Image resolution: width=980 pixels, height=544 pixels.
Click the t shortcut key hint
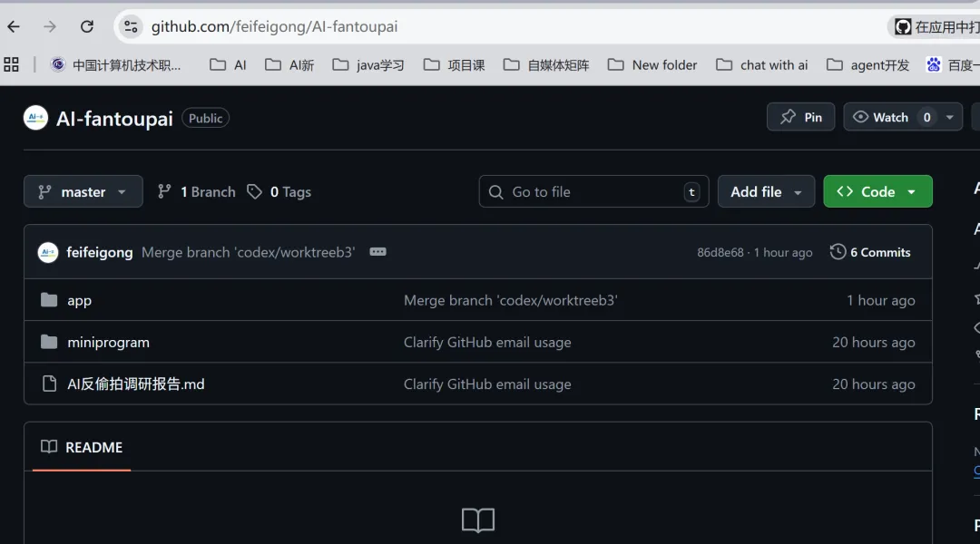(x=691, y=191)
